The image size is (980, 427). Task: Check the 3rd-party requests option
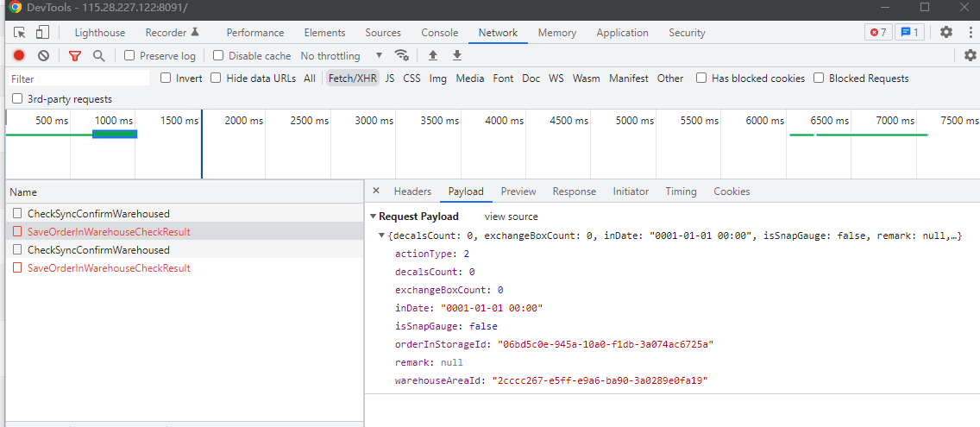point(17,99)
